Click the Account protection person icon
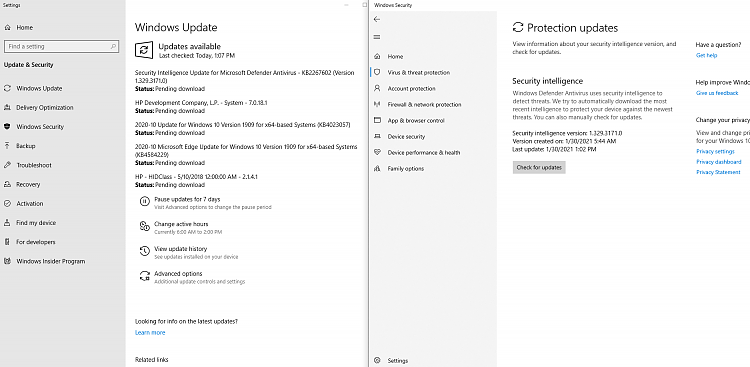 [377, 89]
